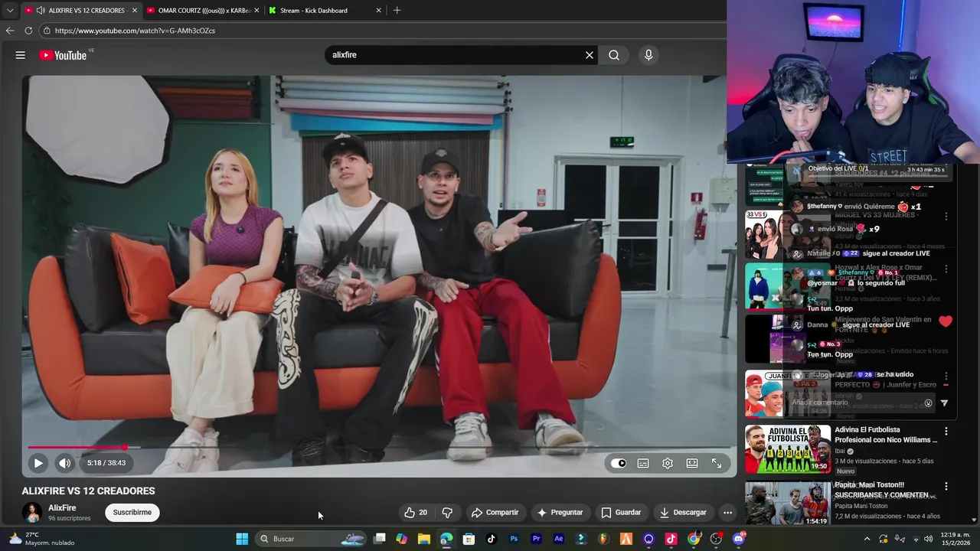Viewport: 980px width, 551px height.
Task: Open the clock showing 12:19 a. m.
Action: (x=954, y=539)
